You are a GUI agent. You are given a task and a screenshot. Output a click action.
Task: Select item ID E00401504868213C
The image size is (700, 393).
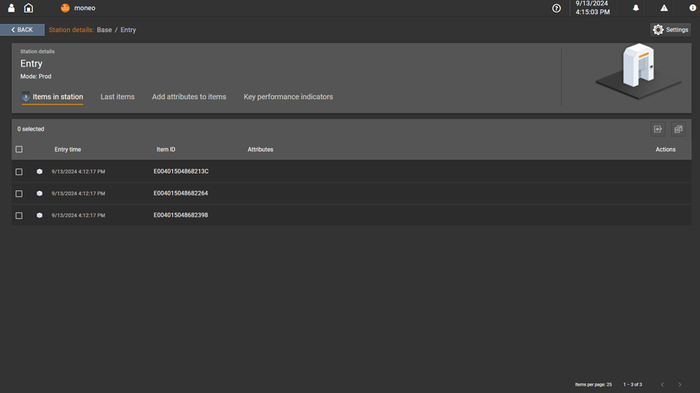pos(181,171)
